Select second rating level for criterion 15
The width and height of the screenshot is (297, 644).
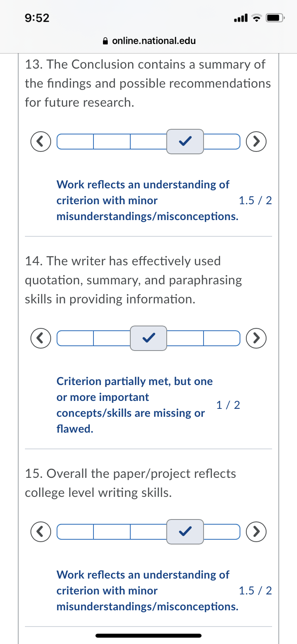(112, 531)
